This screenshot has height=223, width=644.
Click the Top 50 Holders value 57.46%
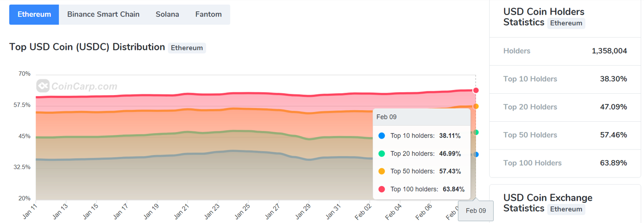613,135
